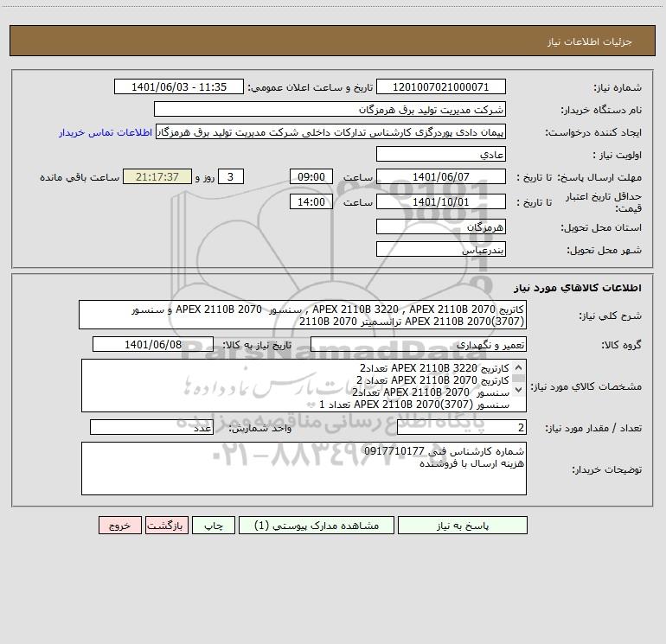Click the general description text box
666x644 pixels.
coord(303,315)
